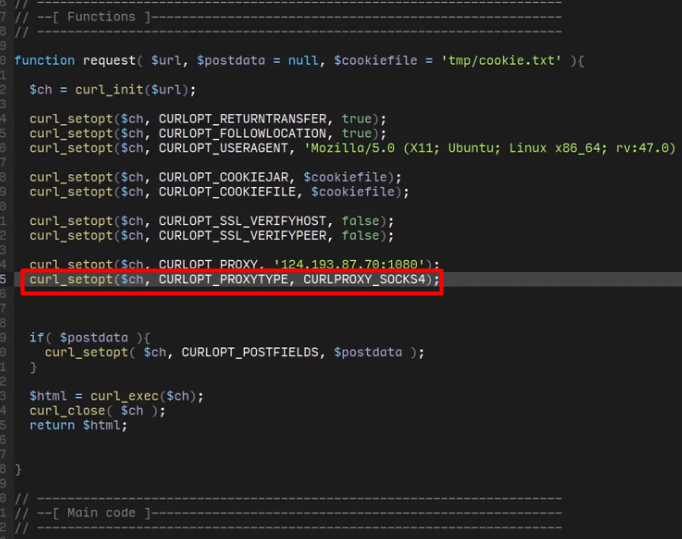Select CURLPROXY_SOCKS4 in highlighted line

point(364,279)
